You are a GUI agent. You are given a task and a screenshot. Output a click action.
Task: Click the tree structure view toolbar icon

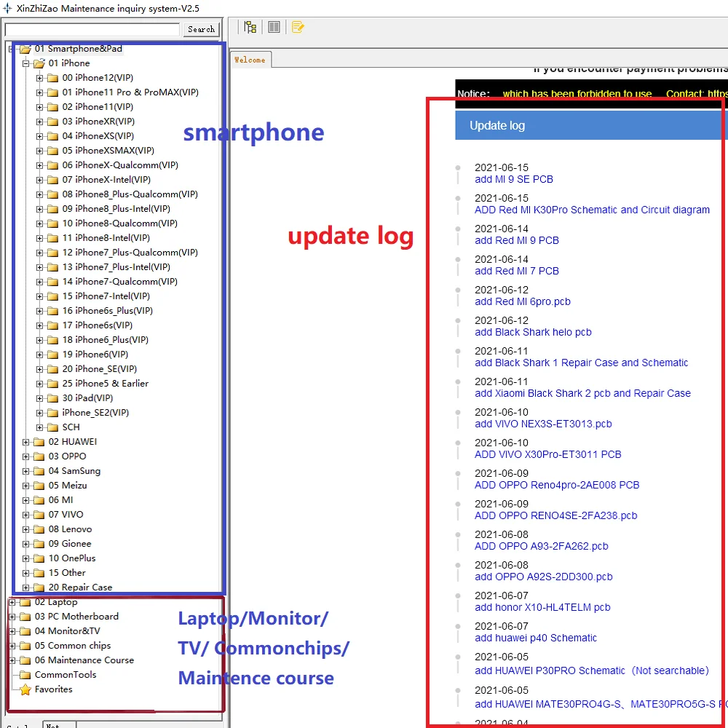click(250, 27)
